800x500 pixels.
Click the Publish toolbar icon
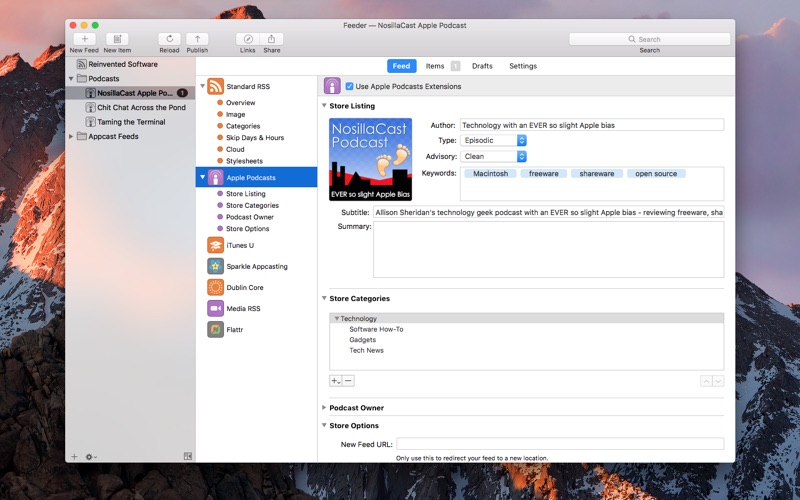pyautogui.click(x=197, y=39)
